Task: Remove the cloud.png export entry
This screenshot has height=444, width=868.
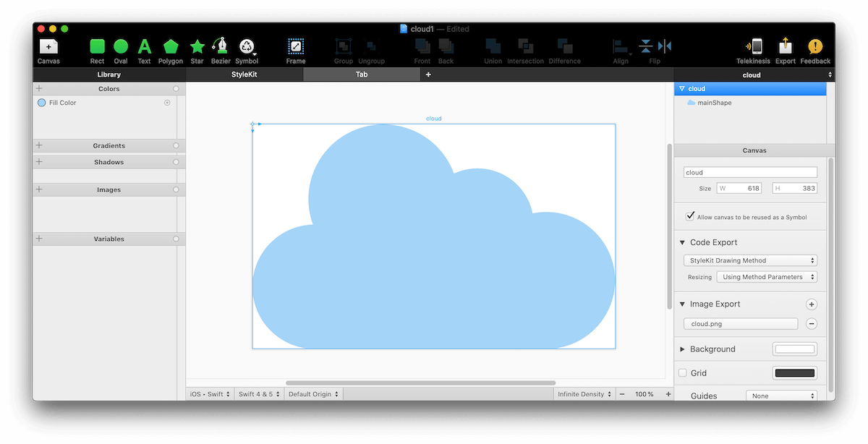Action: pyautogui.click(x=812, y=324)
